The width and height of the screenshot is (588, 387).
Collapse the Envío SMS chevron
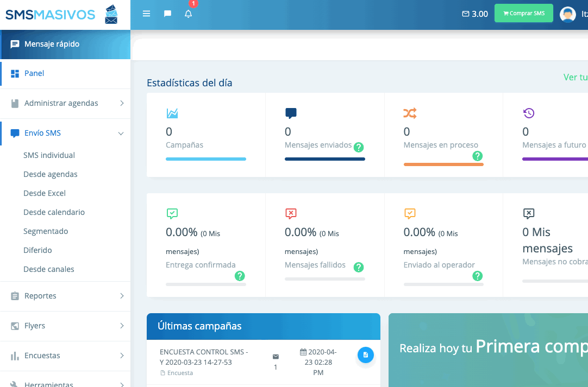121,134
